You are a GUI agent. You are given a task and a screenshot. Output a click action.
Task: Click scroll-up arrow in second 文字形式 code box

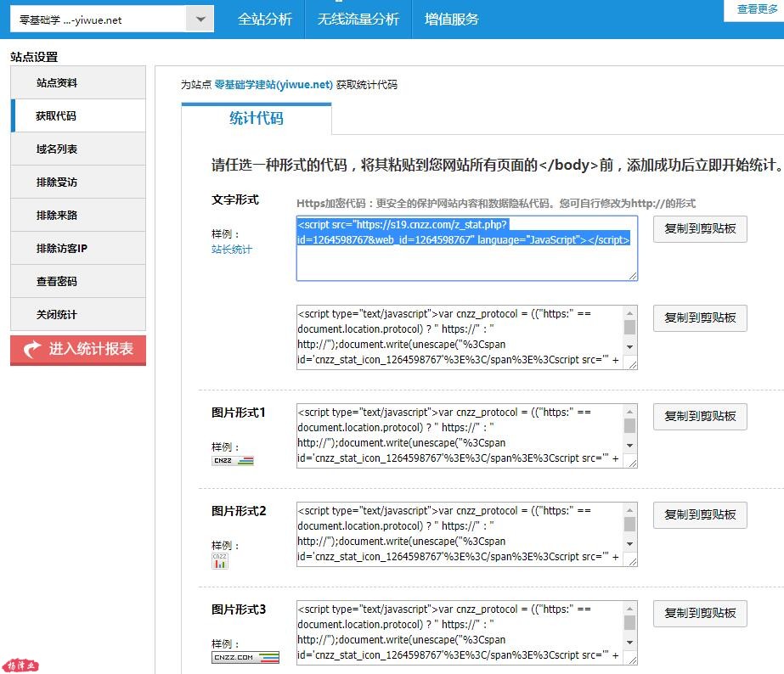point(630,313)
